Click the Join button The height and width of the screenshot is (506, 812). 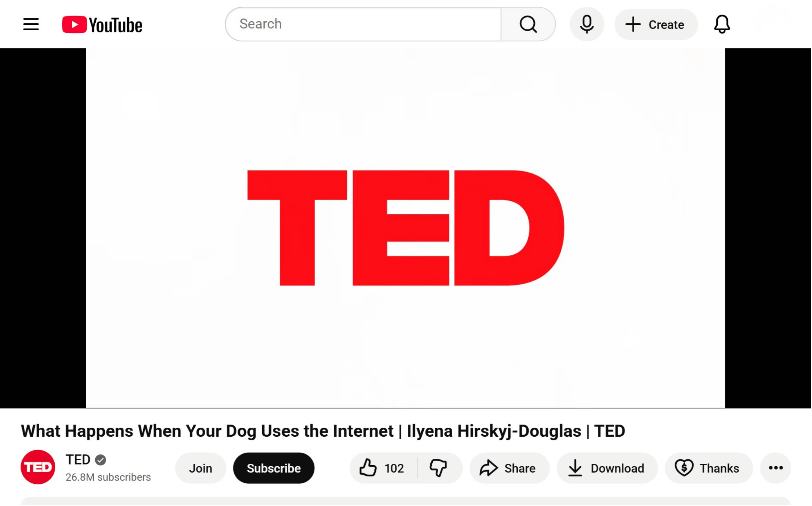[x=200, y=468]
